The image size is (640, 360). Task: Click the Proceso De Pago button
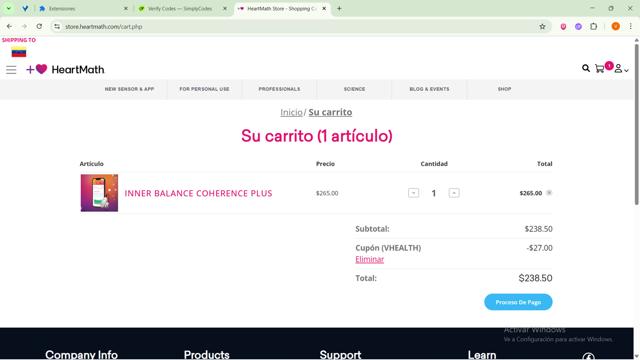[x=518, y=302]
